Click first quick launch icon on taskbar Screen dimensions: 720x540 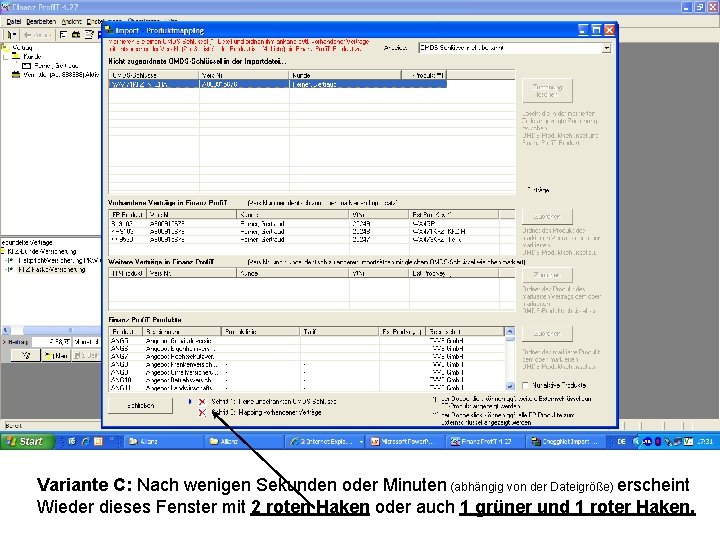tap(72, 441)
